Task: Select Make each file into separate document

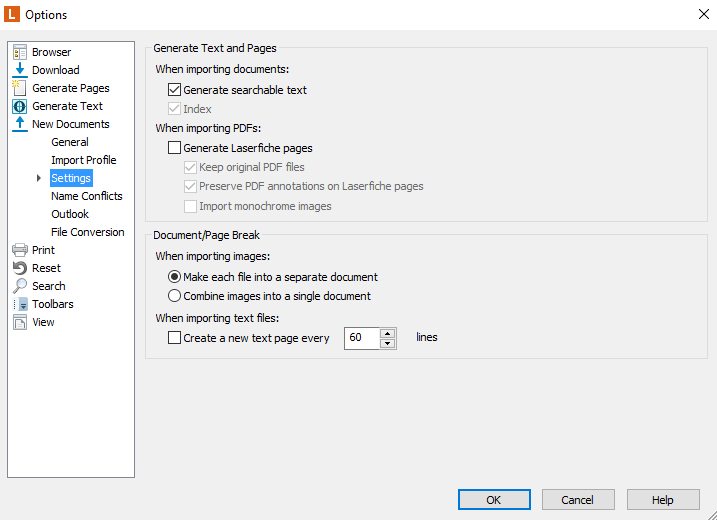Action: click(174, 277)
